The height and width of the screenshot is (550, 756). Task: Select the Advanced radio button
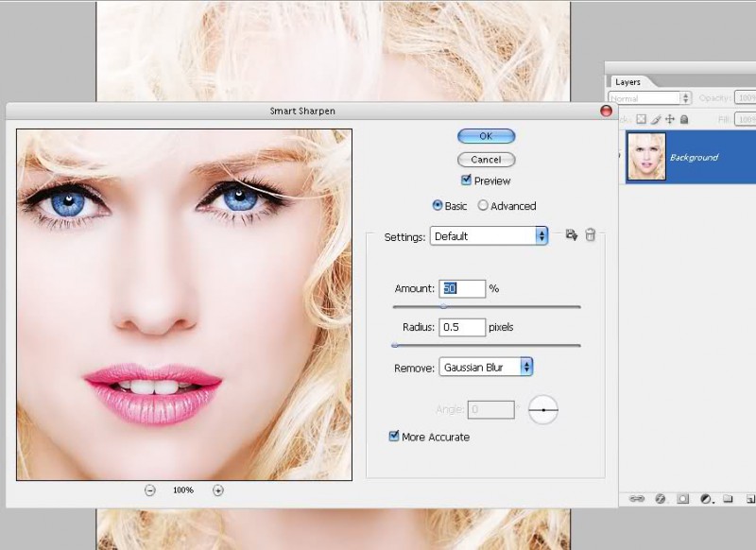[x=483, y=205]
